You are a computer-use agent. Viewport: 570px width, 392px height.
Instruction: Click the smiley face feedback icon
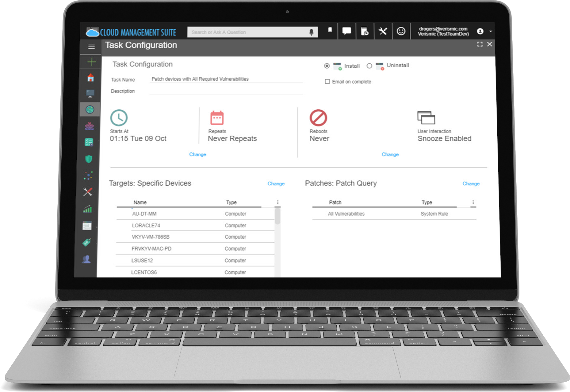coord(401,31)
